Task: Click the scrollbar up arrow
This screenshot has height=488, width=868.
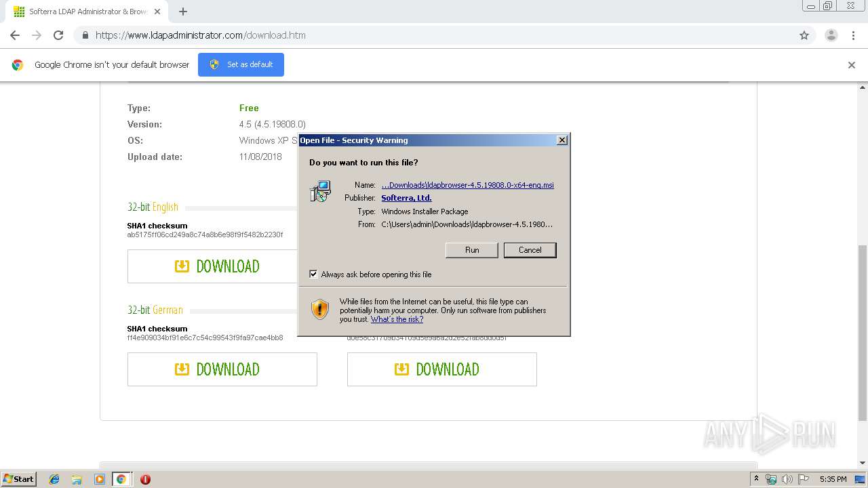Action: [x=863, y=88]
